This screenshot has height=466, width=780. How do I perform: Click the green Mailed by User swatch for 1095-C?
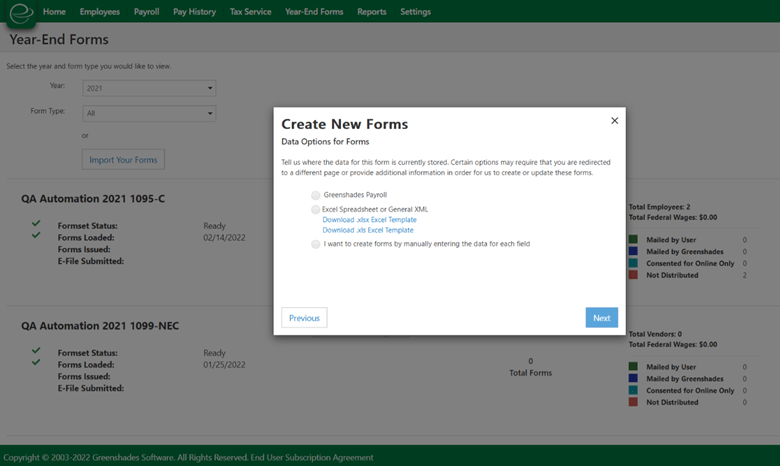click(633, 240)
